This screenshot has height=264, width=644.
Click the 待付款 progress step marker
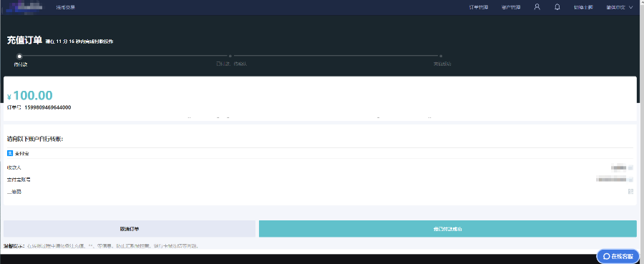(19, 56)
